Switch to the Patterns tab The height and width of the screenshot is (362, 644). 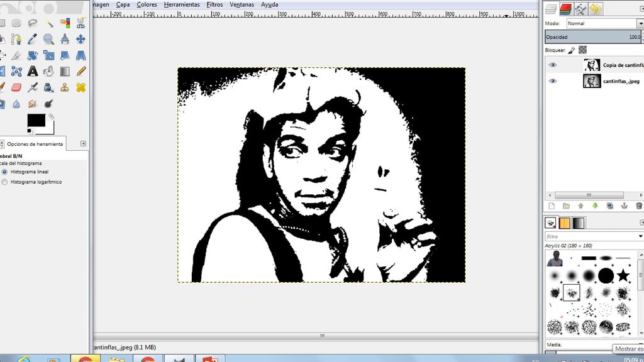click(564, 223)
